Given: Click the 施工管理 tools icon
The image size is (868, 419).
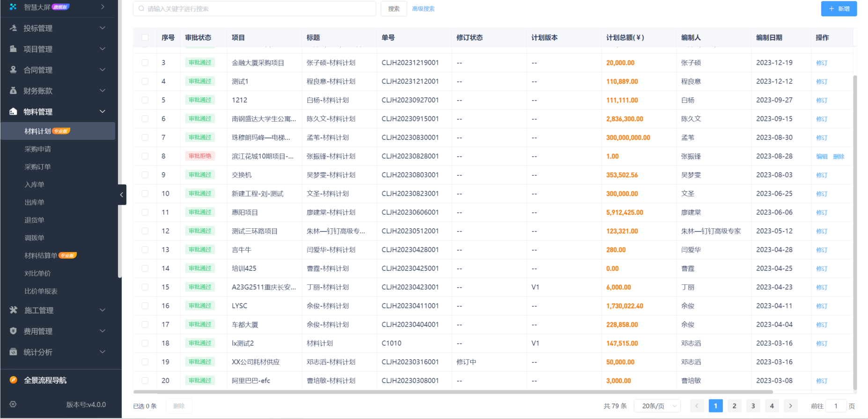Looking at the screenshot, I should pos(13,310).
